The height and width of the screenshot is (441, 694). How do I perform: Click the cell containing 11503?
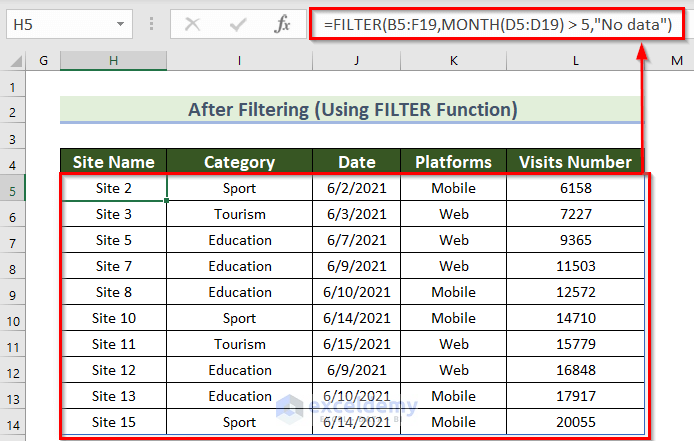pos(575,266)
